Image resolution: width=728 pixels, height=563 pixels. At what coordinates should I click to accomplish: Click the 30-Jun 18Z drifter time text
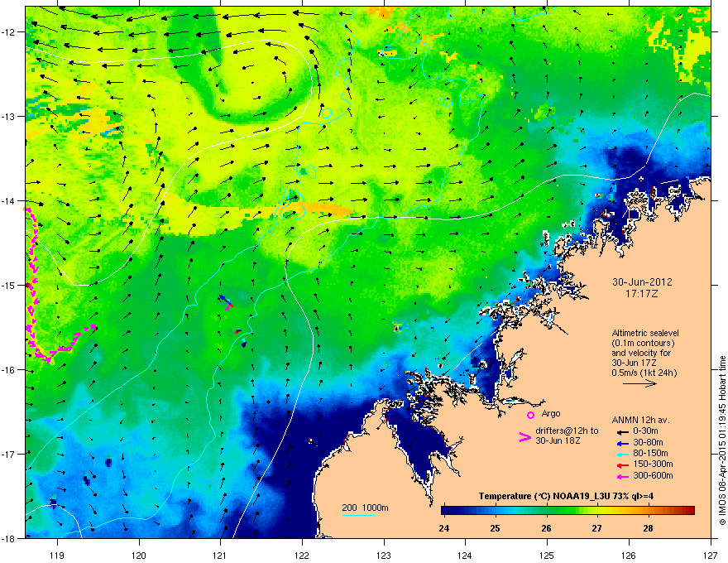pyautogui.click(x=558, y=440)
